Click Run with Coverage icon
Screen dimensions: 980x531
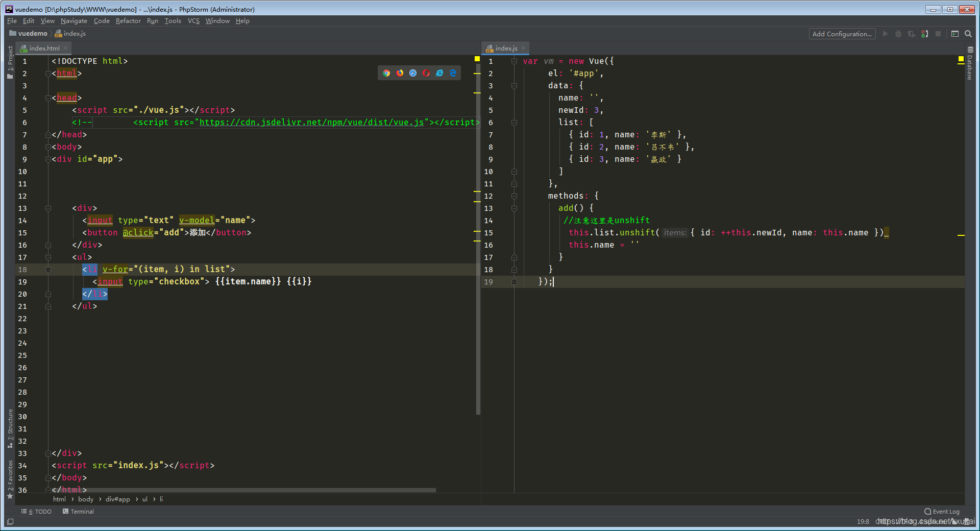click(912, 34)
